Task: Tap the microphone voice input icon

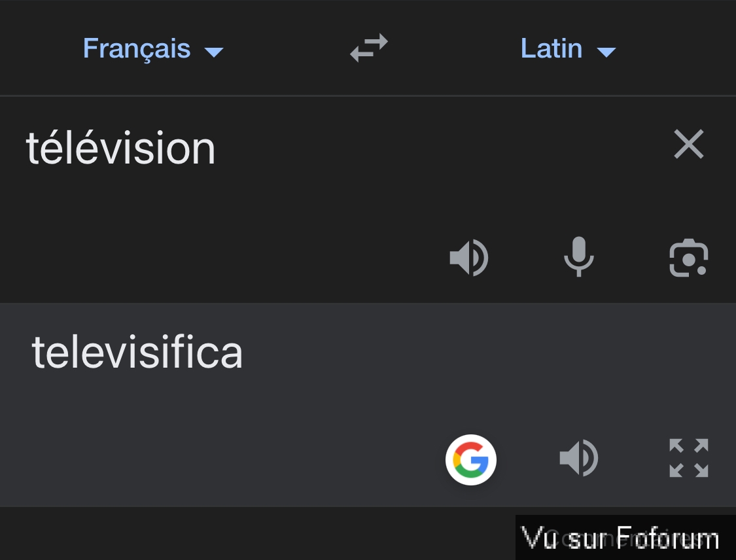Action: tap(579, 256)
